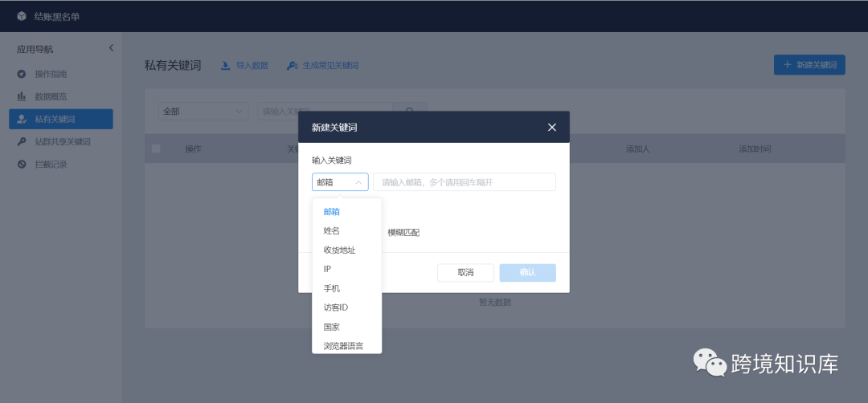Click the 结账黑名单 app cube icon
The image size is (868, 403).
22,17
